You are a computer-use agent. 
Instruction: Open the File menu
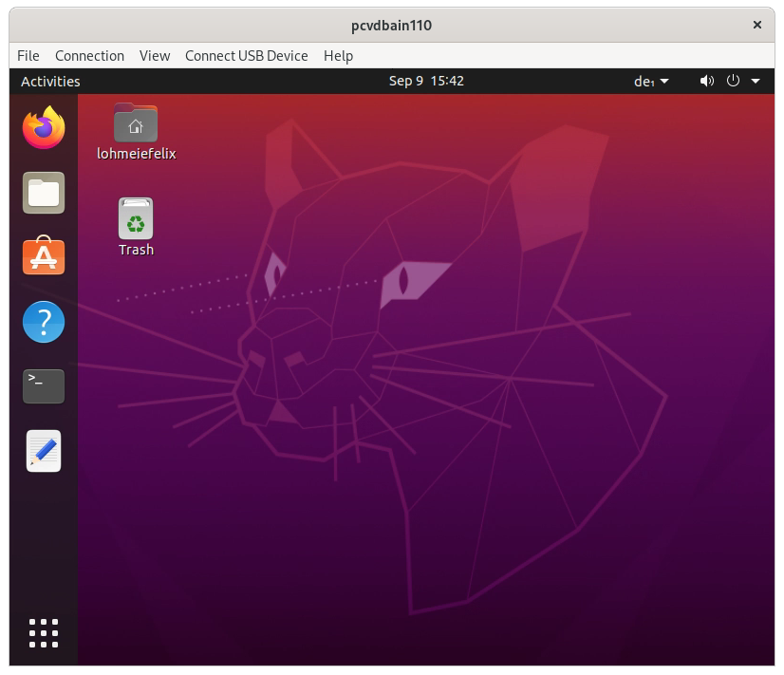[28, 55]
